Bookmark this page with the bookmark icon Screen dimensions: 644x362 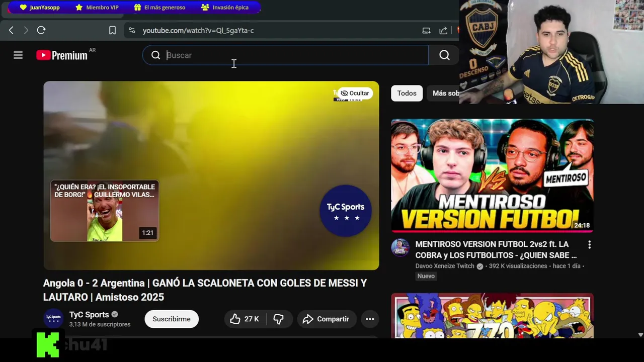pos(113,31)
